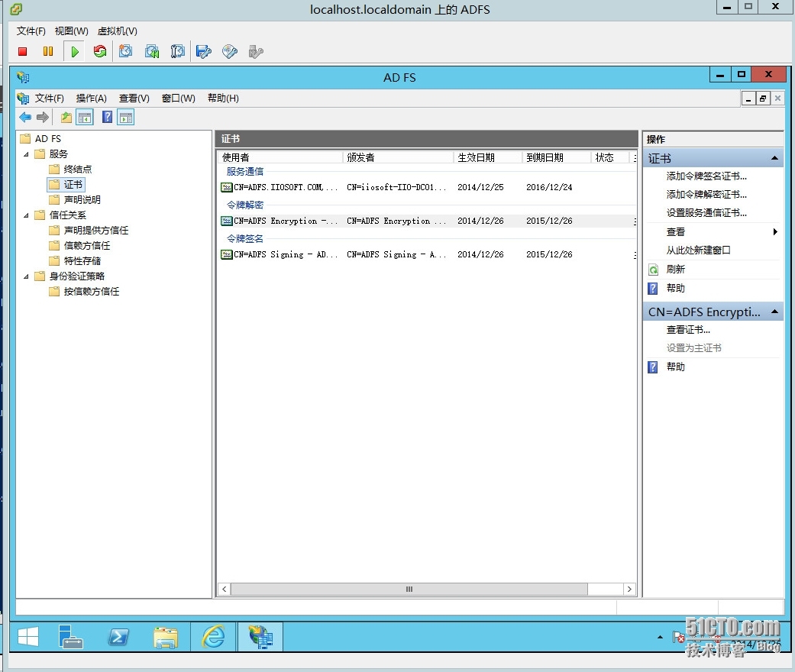Select the 信赖方信任 tree node
This screenshot has width=795, height=672.
click(87, 245)
